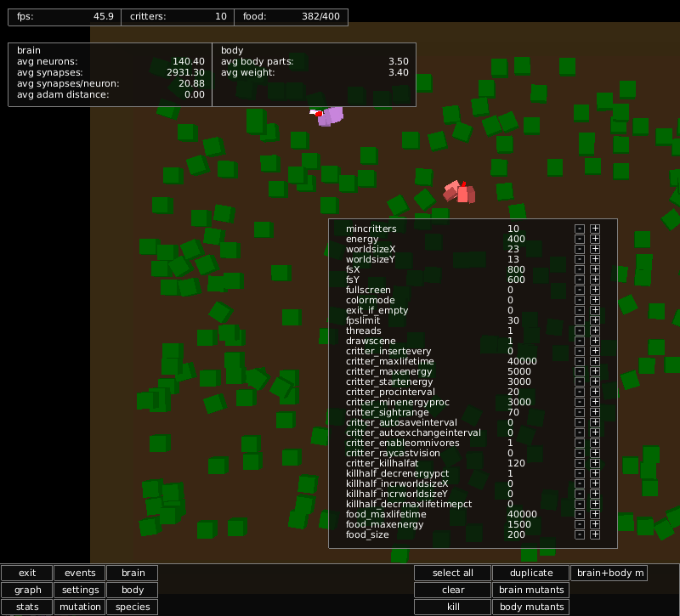680x616 pixels.
Task: Open the species panel
Action: tap(133, 607)
